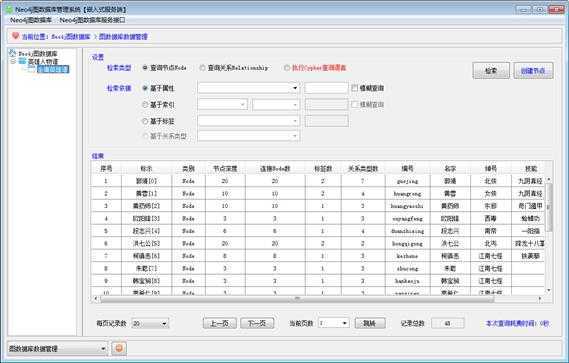This screenshot has width=569, height=363.
Task: Click the results table scroll-down arrow
Action: click(549, 290)
